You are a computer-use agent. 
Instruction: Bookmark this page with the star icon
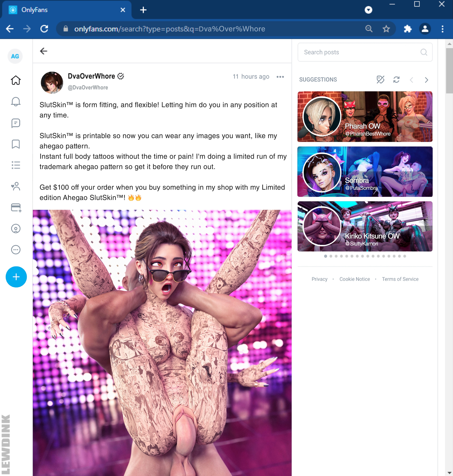(x=386, y=29)
